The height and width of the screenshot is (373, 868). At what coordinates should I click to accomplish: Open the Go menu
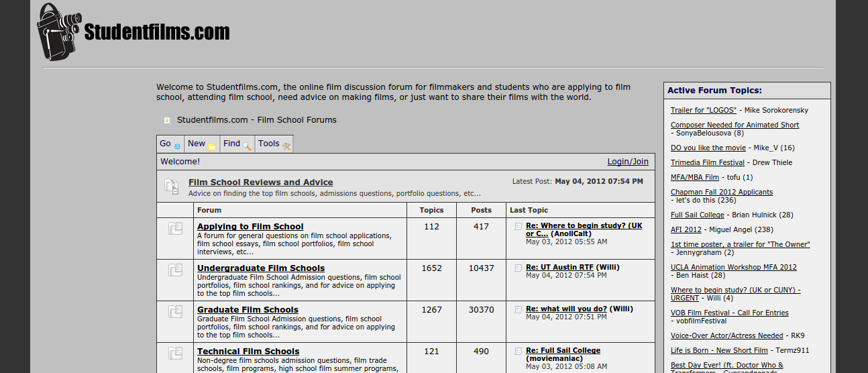pyautogui.click(x=170, y=144)
